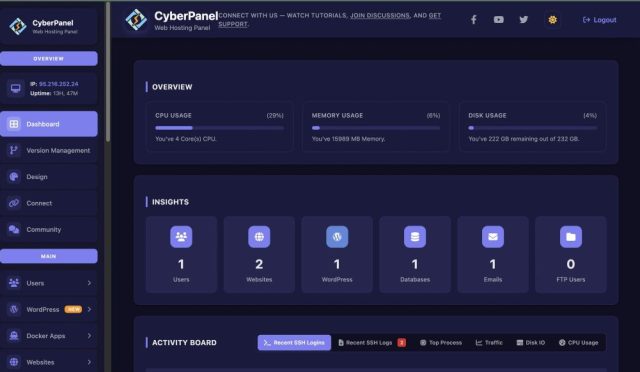640x372 pixels.
Task: Click the CPU usage (29%) value
Action: coord(275,116)
